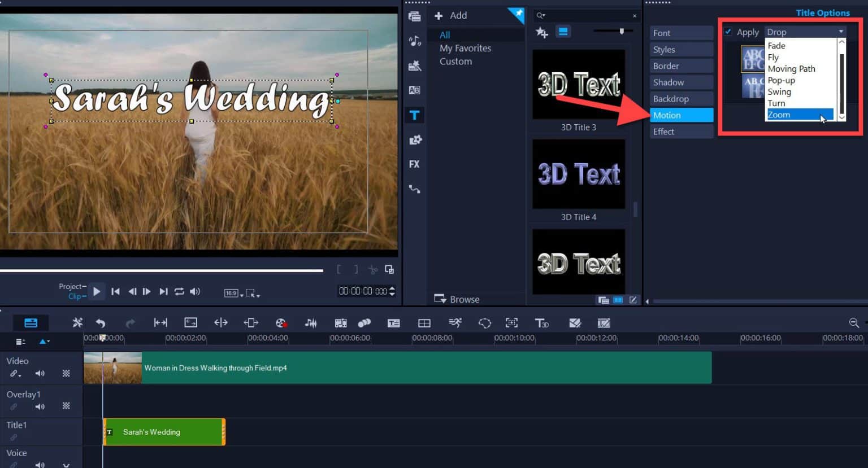This screenshot has height=468, width=868.
Task: Mute the Video track audio
Action: click(x=39, y=373)
